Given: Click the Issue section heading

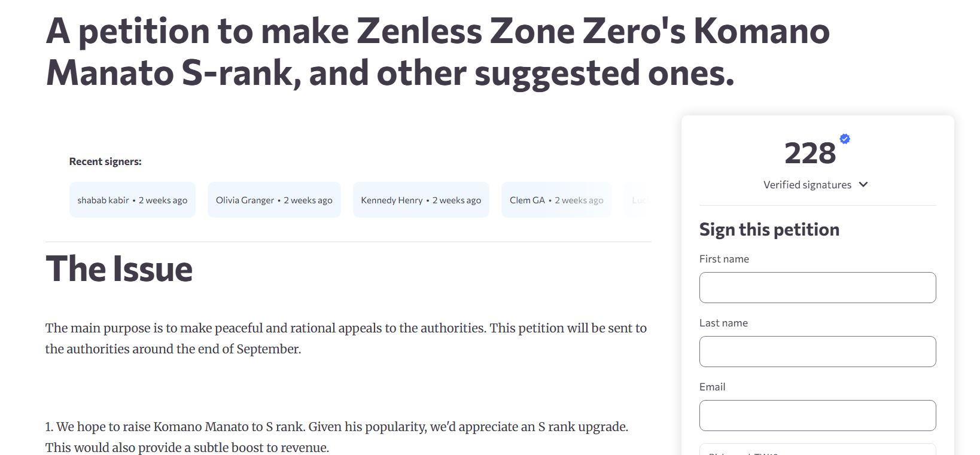Looking at the screenshot, I should [x=119, y=268].
